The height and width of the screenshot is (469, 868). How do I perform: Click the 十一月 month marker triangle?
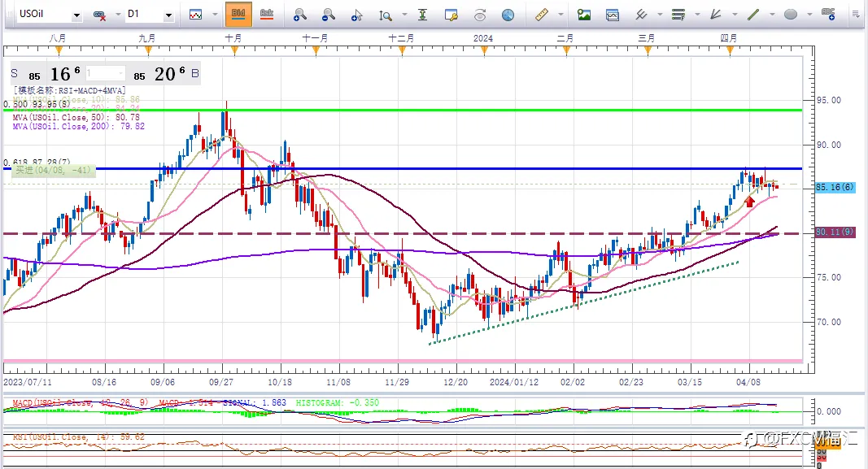point(316,50)
